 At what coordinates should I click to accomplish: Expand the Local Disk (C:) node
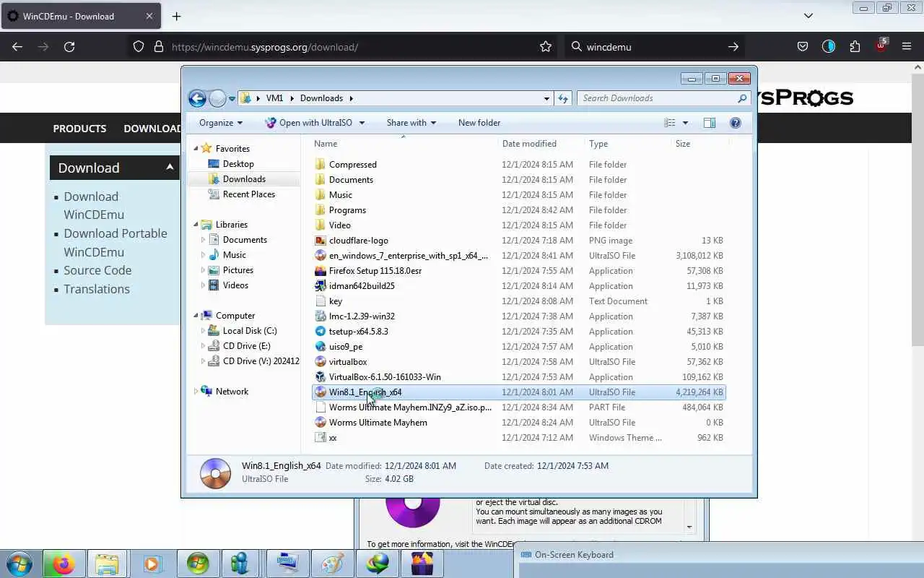(x=203, y=331)
